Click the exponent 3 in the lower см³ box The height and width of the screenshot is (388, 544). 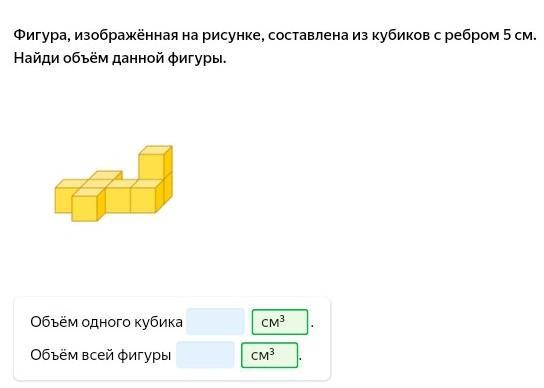(272, 351)
